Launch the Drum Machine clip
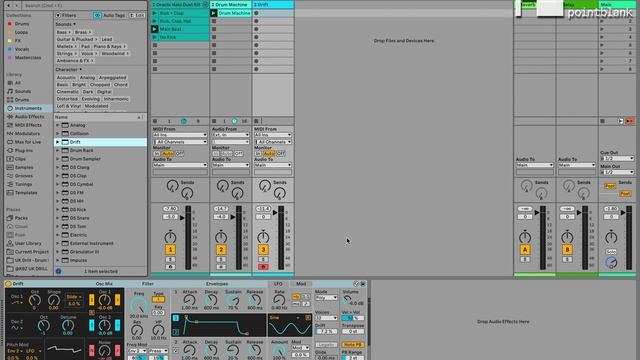This screenshot has height=360, width=640. pyautogui.click(x=213, y=13)
